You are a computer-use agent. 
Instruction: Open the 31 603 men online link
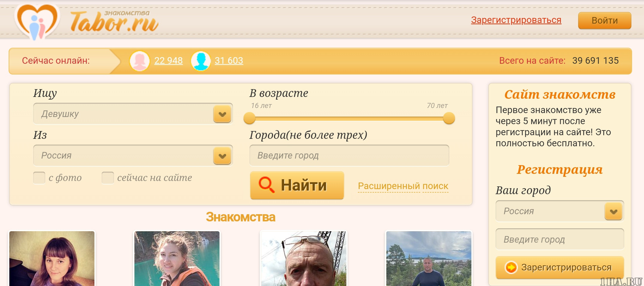coord(229,61)
